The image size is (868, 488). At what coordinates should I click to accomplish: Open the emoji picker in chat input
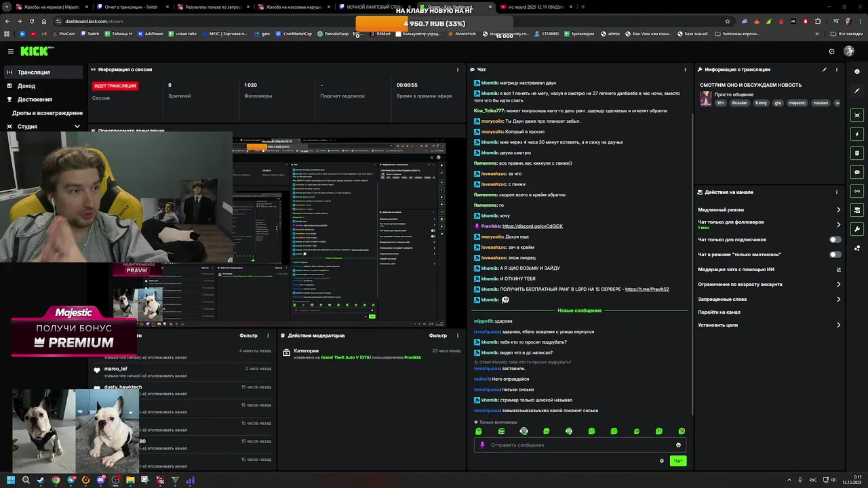(678, 445)
